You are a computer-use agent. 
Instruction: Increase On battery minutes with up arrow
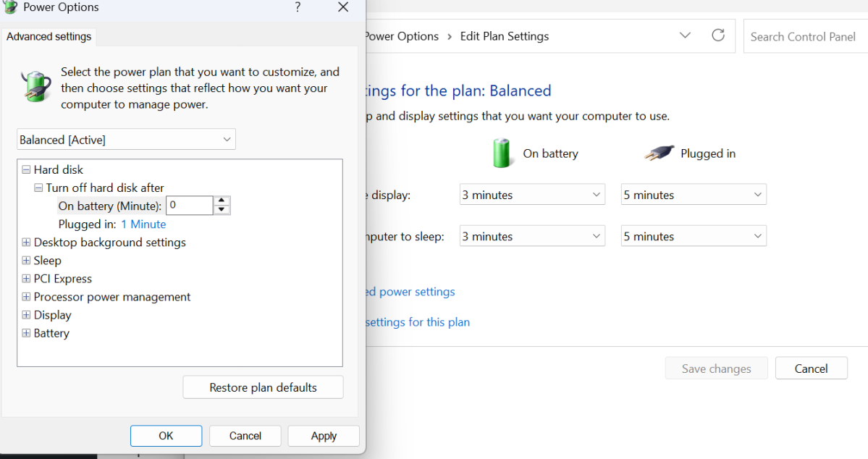tap(222, 201)
